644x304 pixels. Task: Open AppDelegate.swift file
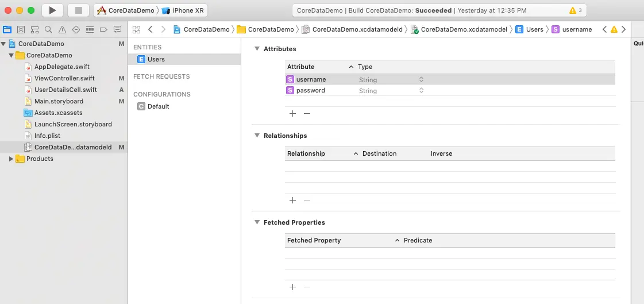(x=61, y=67)
